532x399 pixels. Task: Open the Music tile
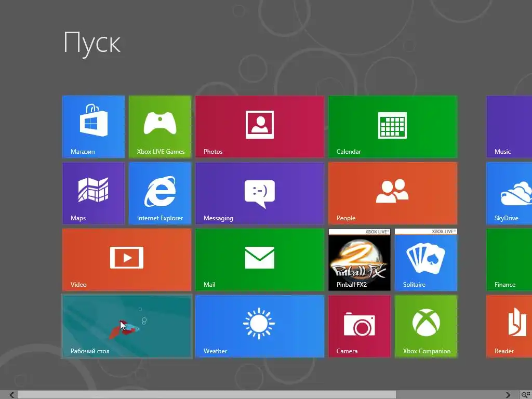pyautogui.click(x=509, y=127)
